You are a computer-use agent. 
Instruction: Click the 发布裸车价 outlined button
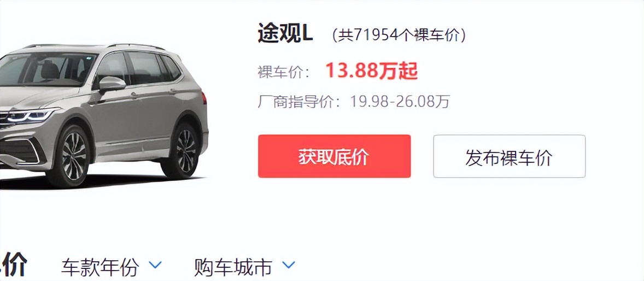tap(510, 156)
